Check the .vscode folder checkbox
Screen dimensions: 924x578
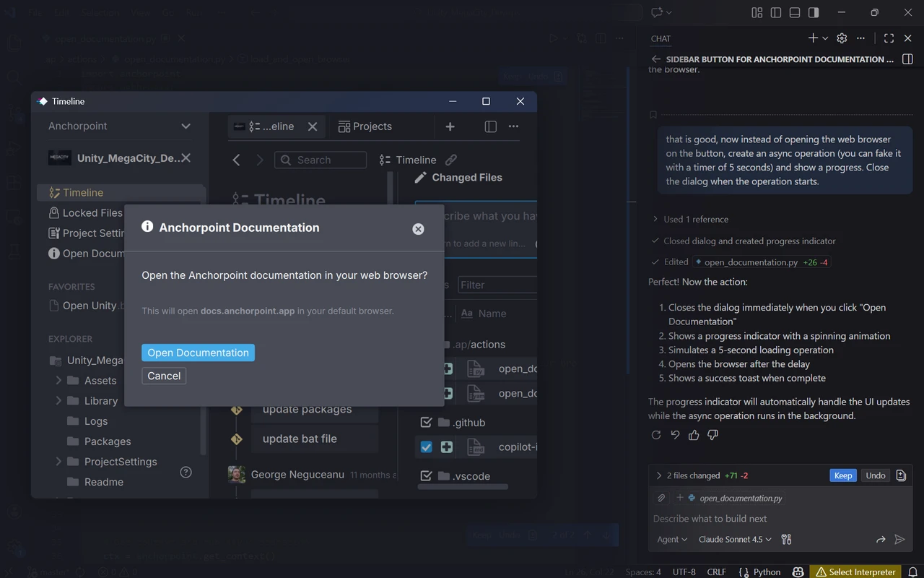pos(426,475)
